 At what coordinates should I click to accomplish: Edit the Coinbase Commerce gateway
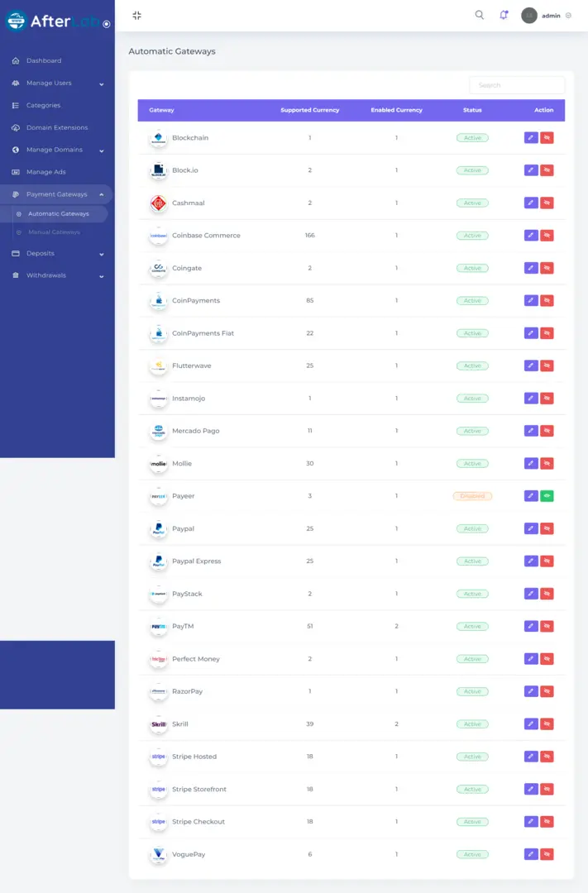tap(531, 235)
